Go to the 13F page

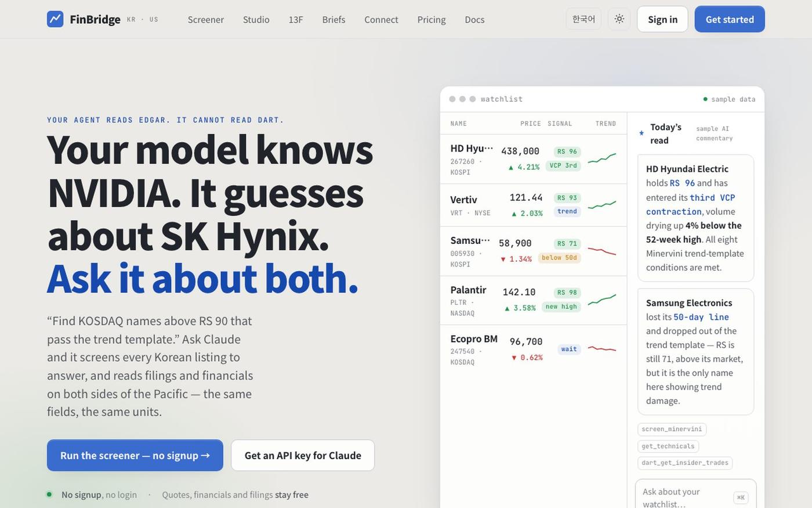pyautogui.click(x=296, y=19)
